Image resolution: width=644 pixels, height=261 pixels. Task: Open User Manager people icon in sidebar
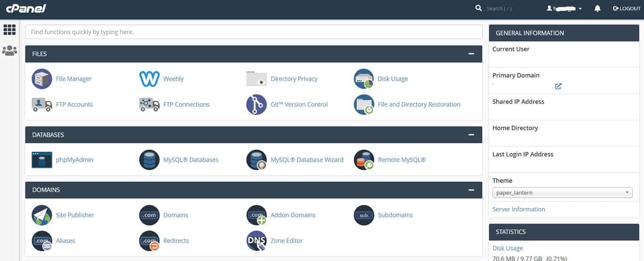pos(9,51)
